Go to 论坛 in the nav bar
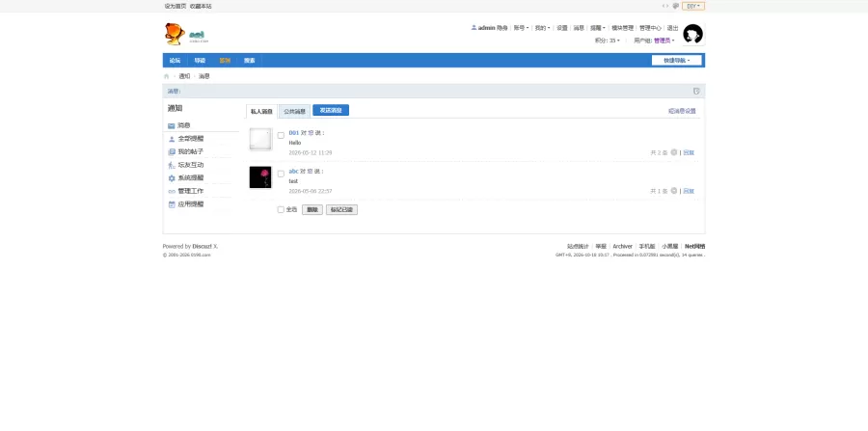The image size is (868, 431). tap(175, 61)
